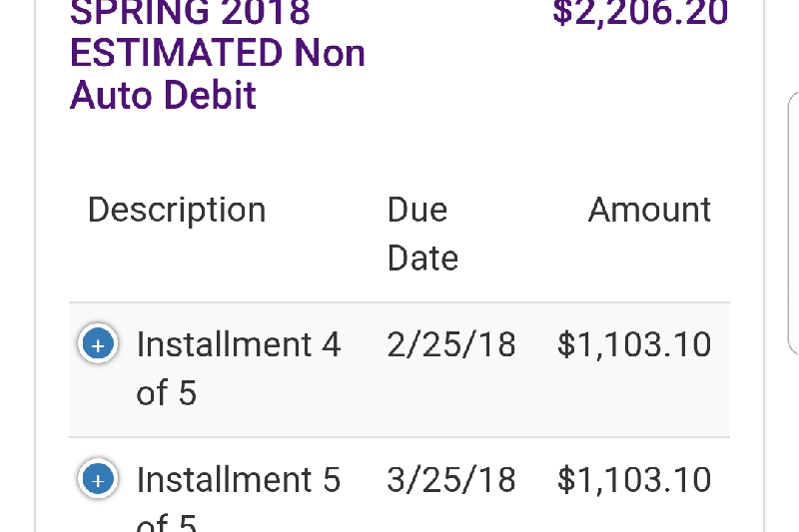Sort by Due Date column header
The height and width of the screenshot is (532, 799).
point(422,234)
